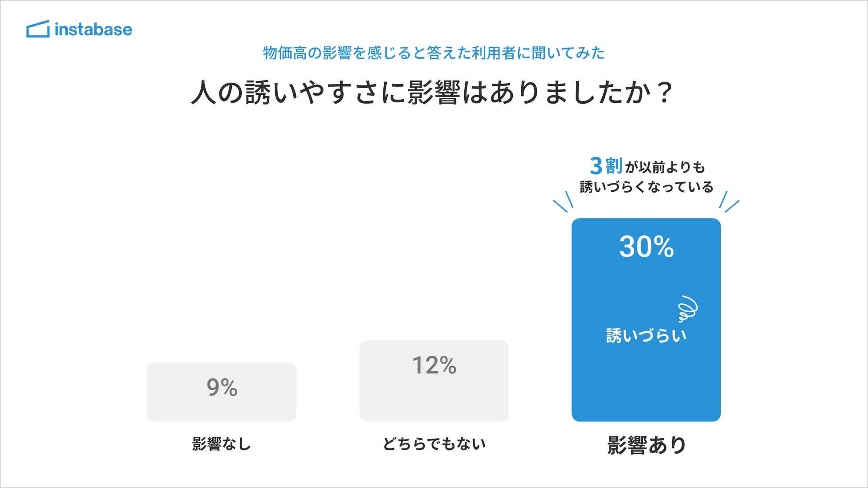Click the 30% value label

pyautogui.click(x=646, y=247)
